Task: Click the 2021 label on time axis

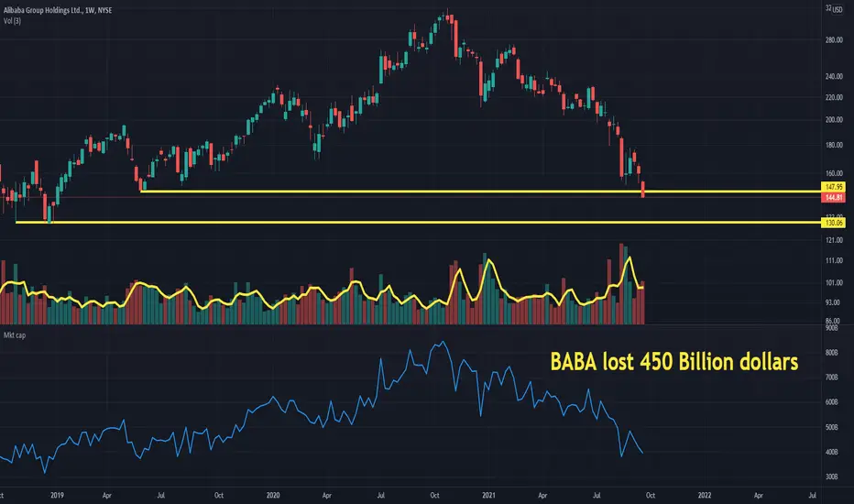Action: point(488,495)
